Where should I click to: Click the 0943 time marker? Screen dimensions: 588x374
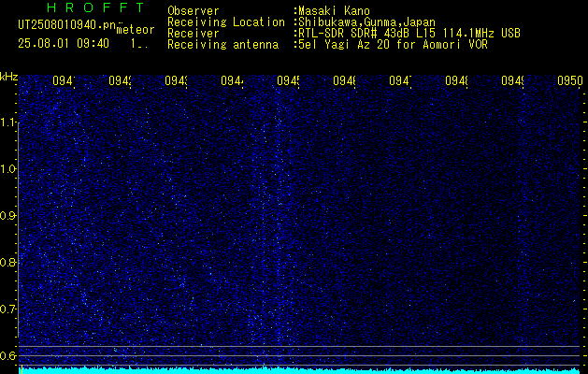pyautogui.click(x=176, y=80)
